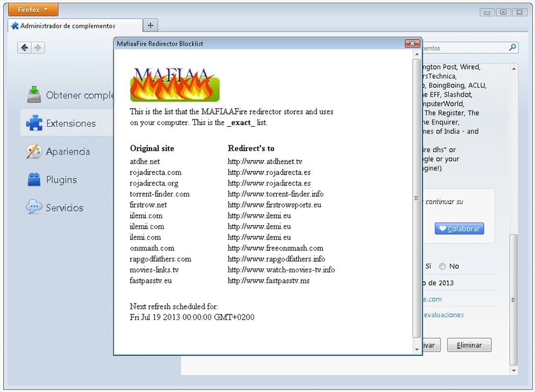
Task: Click http://www.freeonsmash.com redirect URL
Action: [275, 248]
